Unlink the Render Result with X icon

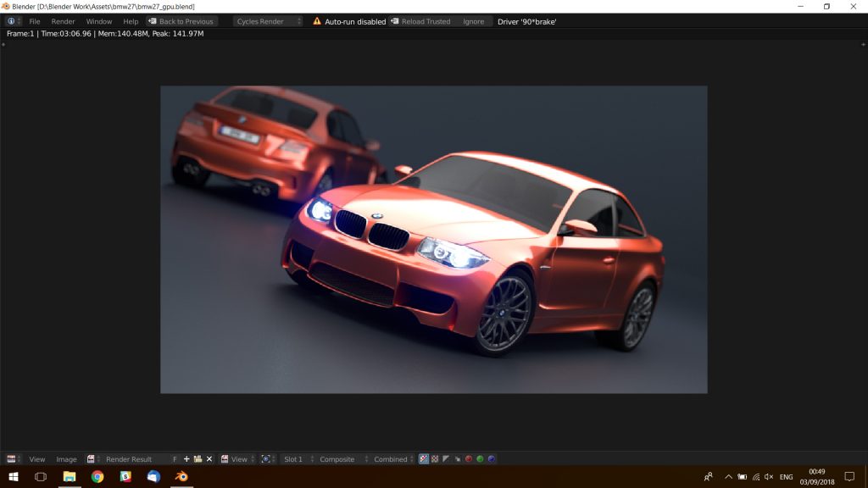click(x=209, y=458)
